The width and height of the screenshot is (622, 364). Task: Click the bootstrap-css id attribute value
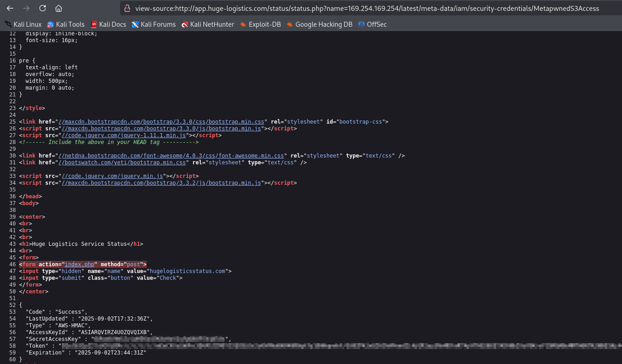pyautogui.click(x=361, y=122)
